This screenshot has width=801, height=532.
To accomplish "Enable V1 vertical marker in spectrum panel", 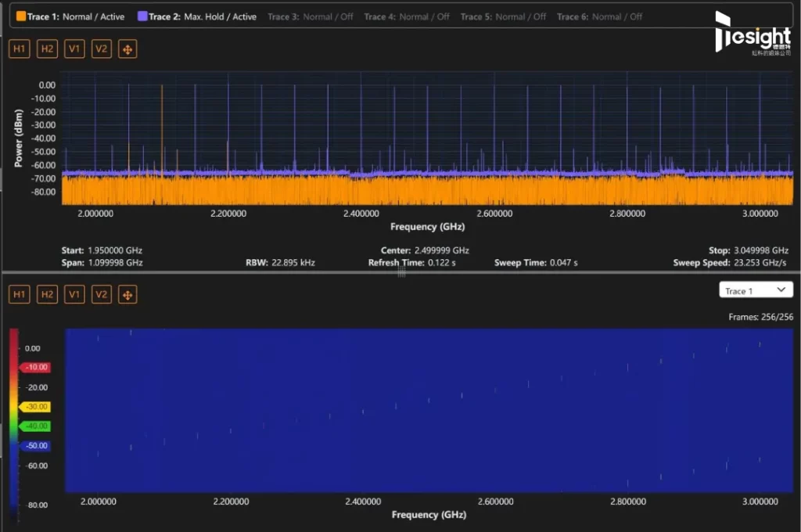I will 74,49.
